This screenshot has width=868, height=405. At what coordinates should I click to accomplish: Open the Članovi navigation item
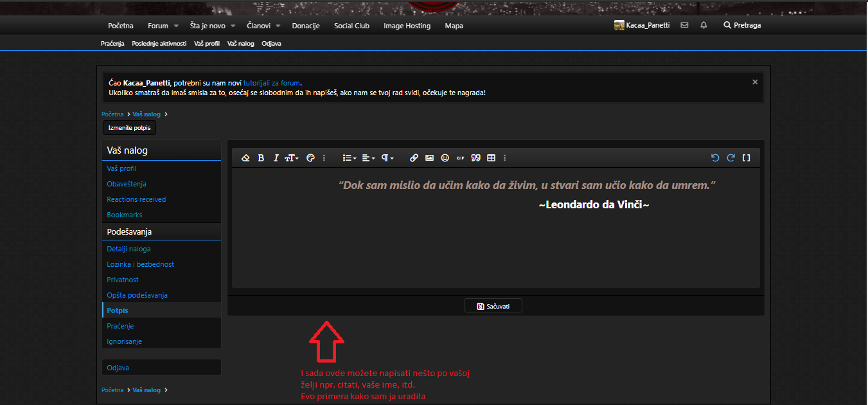click(x=258, y=26)
